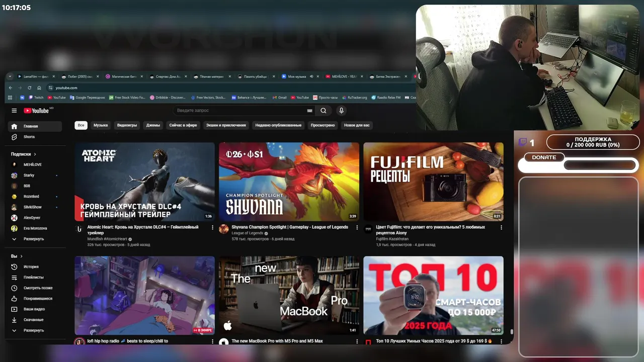This screenshot has width=644, height=362.
Task: Open Gmail bookmark
Action: coord(279,98)
